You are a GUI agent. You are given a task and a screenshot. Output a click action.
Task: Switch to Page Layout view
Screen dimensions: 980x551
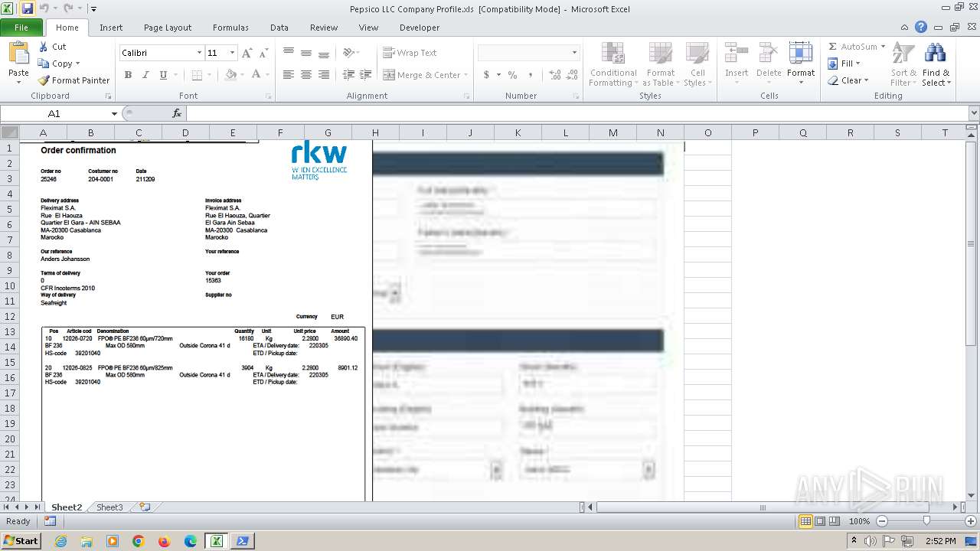(820, 521)
